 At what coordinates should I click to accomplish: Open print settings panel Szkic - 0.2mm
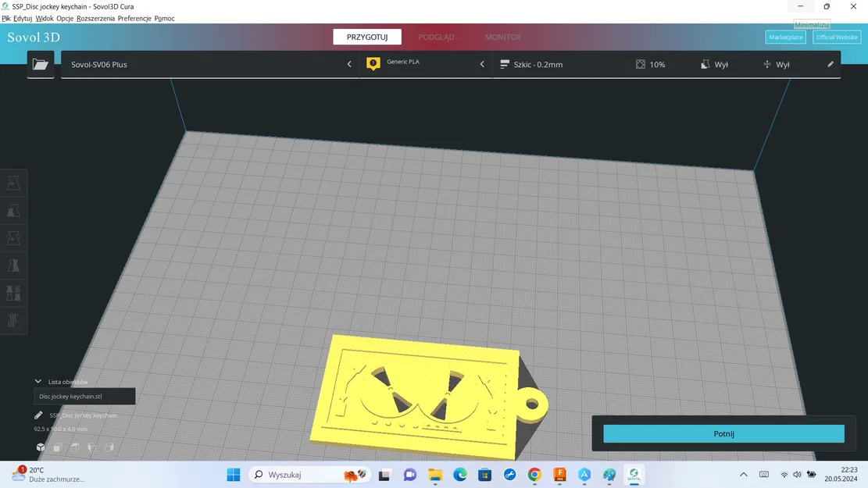click(x=666, y=64)
